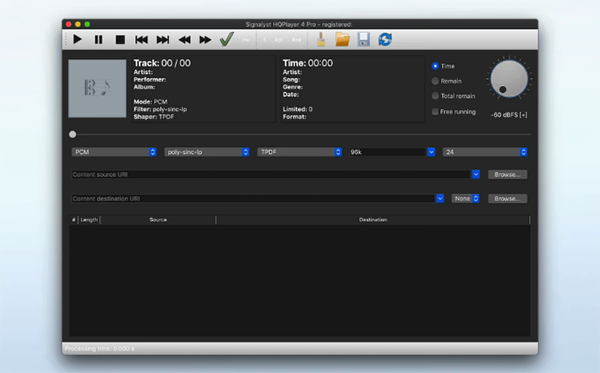Select the Remain radio button

435,81
